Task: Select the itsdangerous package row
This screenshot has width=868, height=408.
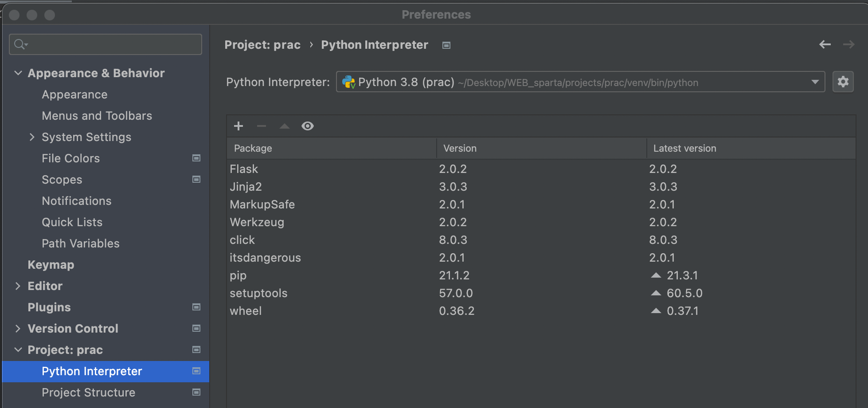Action: coord(541,258)
